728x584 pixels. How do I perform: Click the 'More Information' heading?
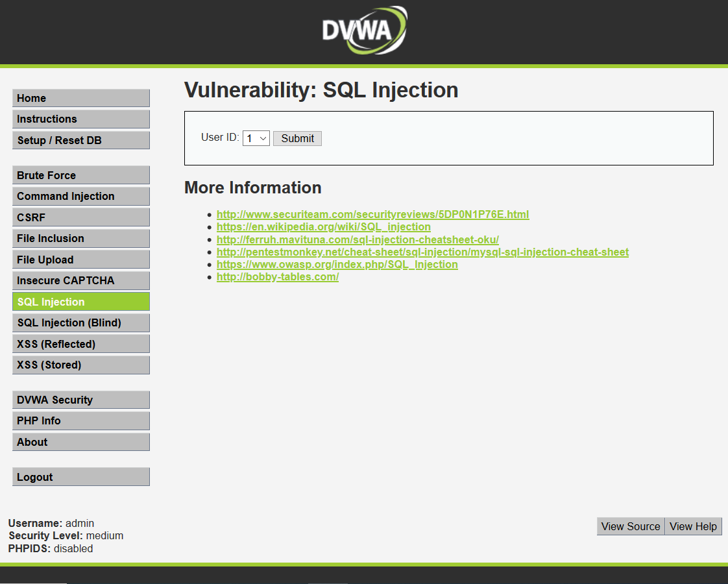[x=253, y=188]
